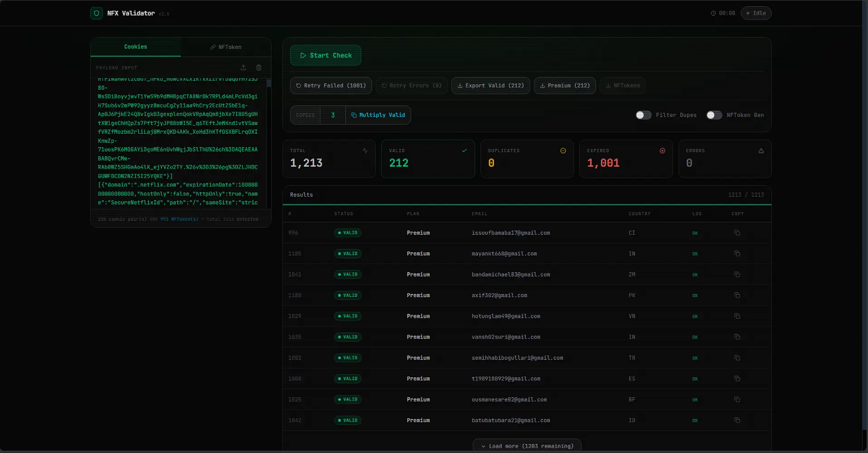Click the NFTokens export button
The height and width of the screenshot is (453, 868).
pyautogui.click(x=623, y=86)
